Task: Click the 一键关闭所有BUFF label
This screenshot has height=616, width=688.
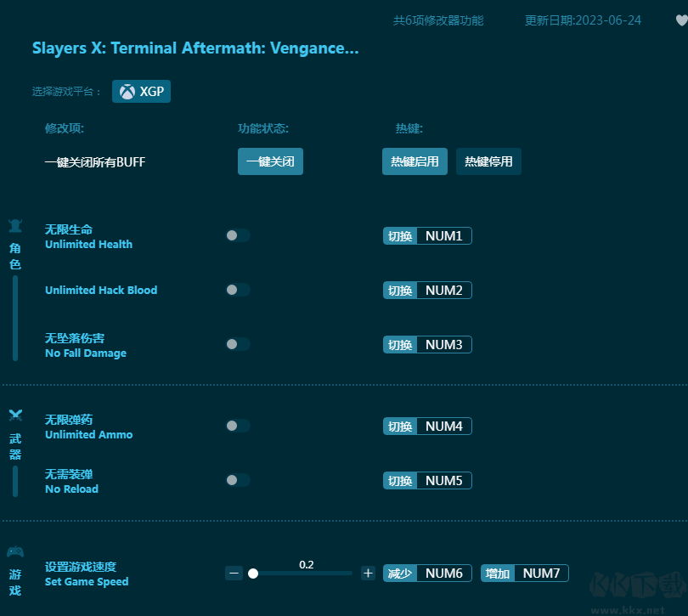Action: click(x=95, y=162)
